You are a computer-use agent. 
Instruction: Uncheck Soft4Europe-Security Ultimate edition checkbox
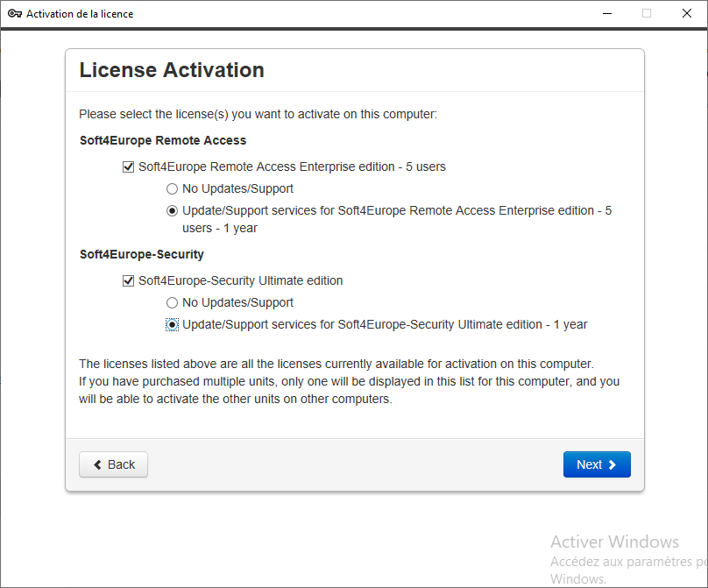(x=128, y=281)
